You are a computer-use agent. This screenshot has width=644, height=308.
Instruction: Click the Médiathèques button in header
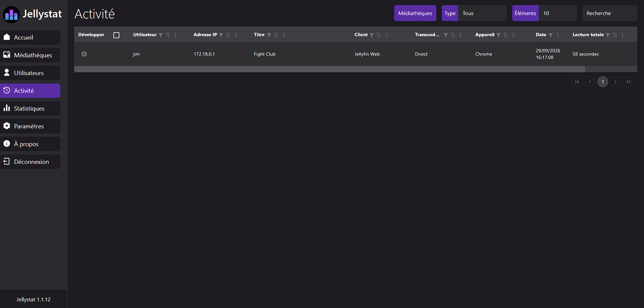coord(415,13)
